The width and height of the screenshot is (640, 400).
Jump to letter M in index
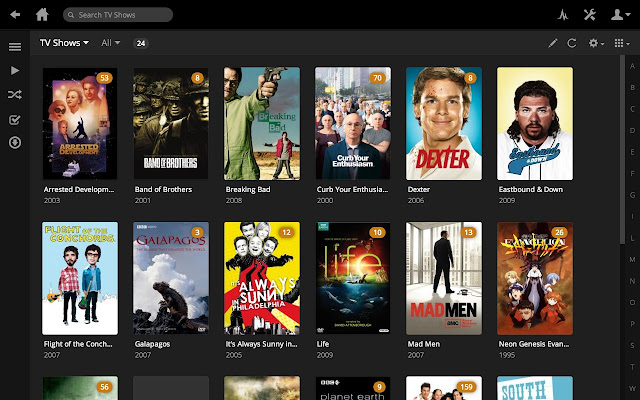tap(632, 260)
